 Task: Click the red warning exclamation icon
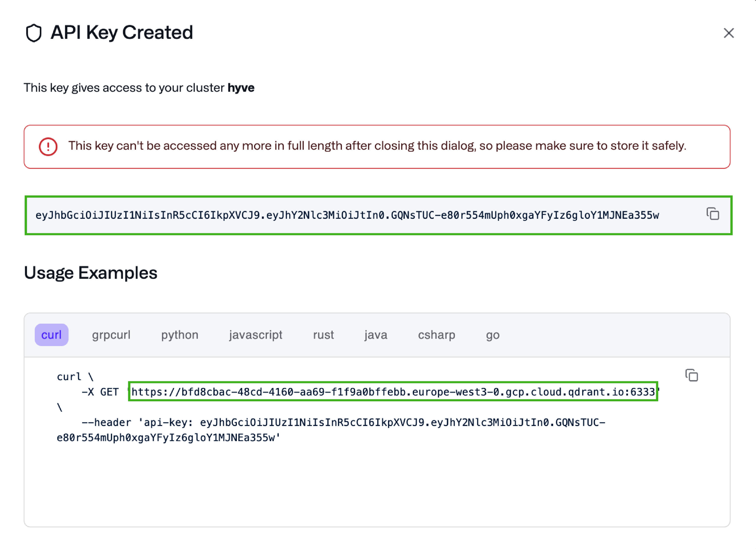pyautogui.click(x=48, y=147)
